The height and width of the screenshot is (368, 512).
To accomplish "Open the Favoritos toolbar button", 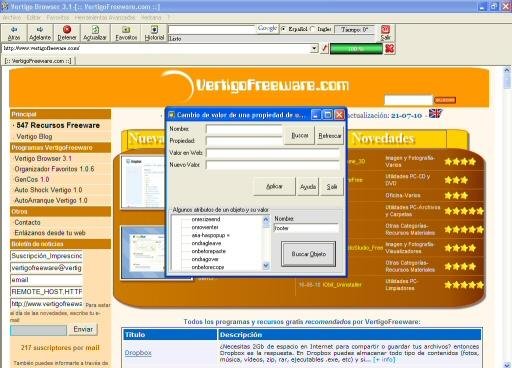I will coord(126,33).
